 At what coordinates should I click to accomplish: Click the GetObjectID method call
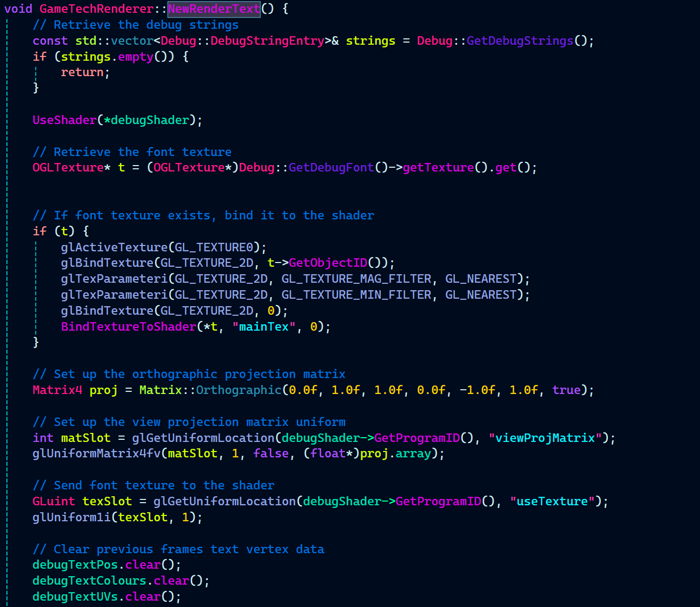pos(328,263)
